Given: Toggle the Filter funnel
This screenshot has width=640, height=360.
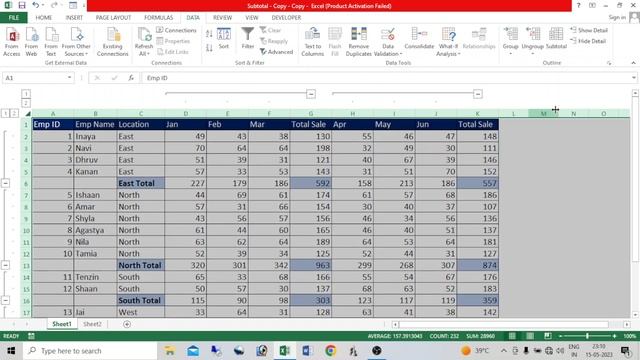Looking at the screenshot, I should [x=248, y=39].
